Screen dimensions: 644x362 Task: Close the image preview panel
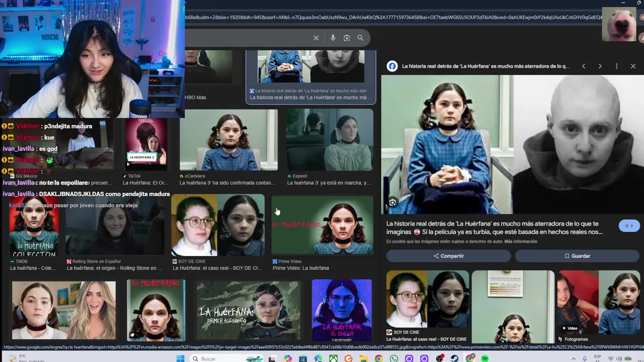tap(633, 66)
